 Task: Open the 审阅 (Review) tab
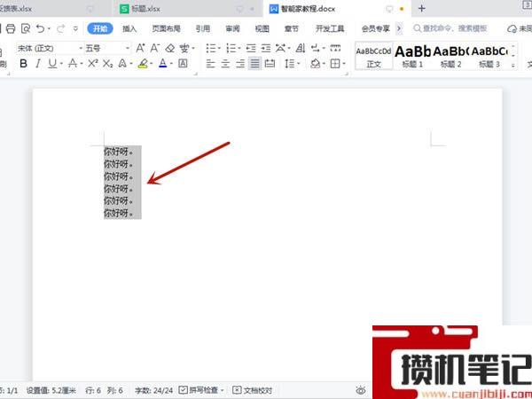click(x=232, y=29)
